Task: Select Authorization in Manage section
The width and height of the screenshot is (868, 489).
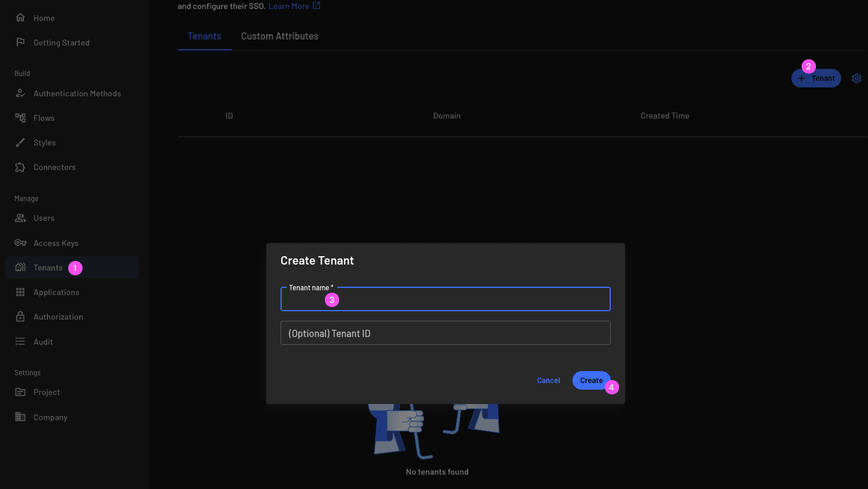Action: [58, 316]
